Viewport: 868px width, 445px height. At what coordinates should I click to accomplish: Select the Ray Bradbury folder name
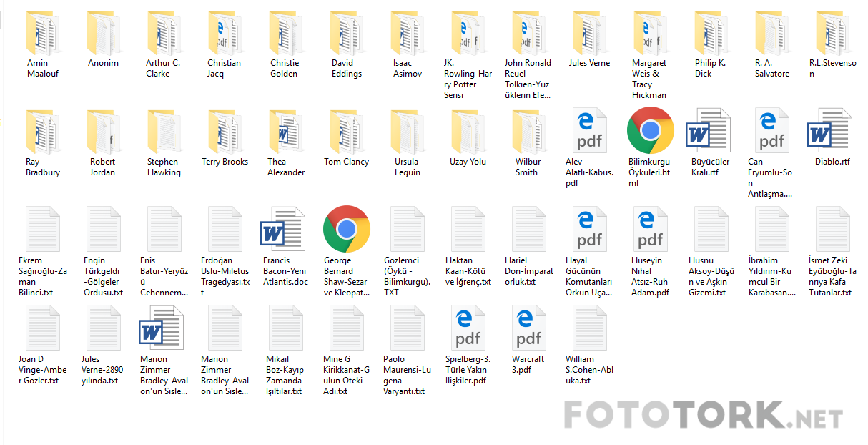point(43,167)
